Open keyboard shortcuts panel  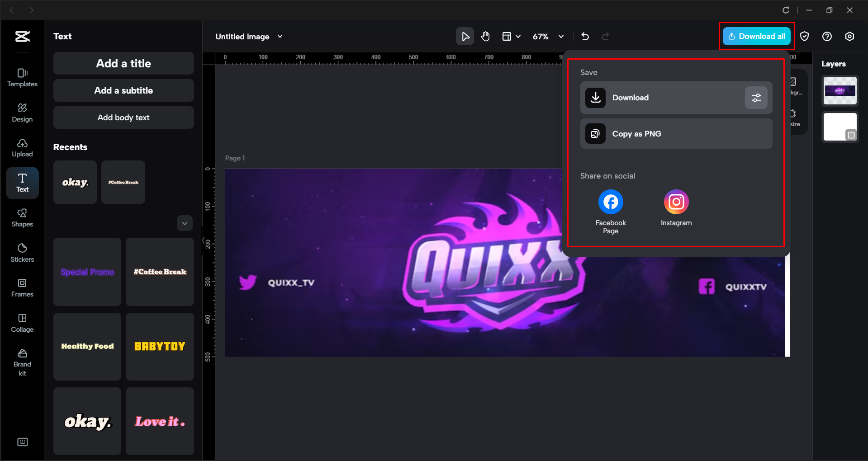point(22,442)
